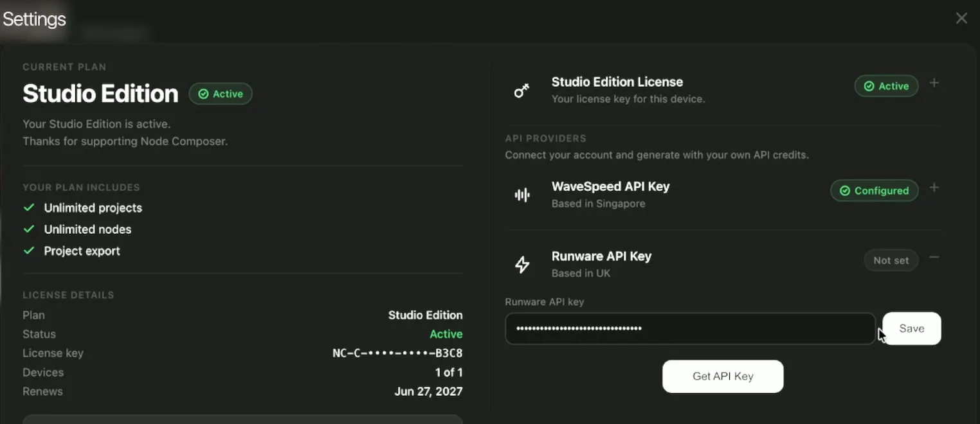Click the Active badge next to Studio Edition heading
The height and width of the screenshot is (424, 980).
[x=221, y=94]
